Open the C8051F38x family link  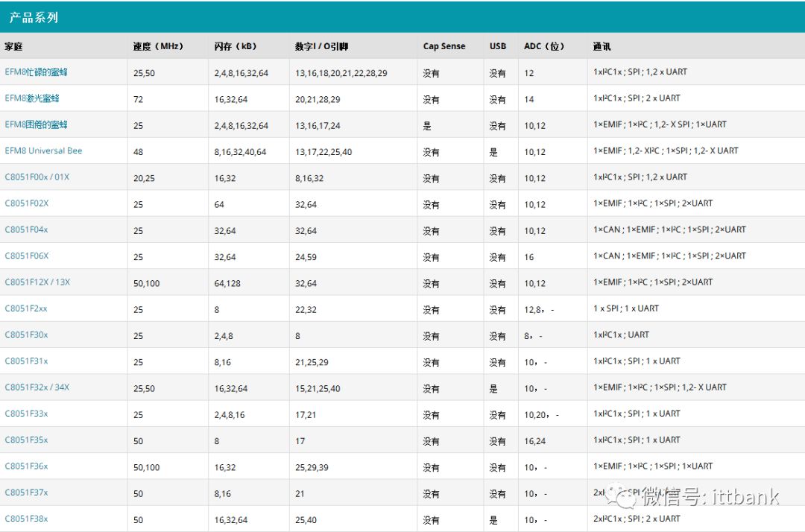[x=26, y=519]
